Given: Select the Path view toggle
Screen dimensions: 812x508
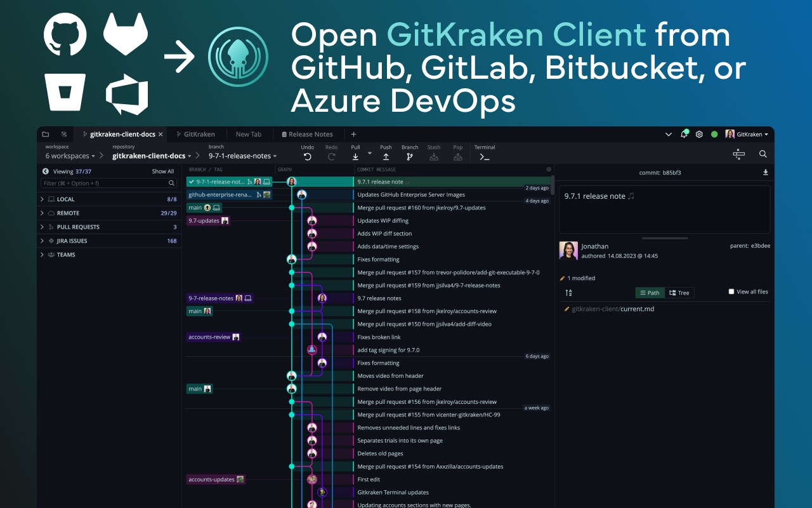Looking at the screenshot, I should click(650, 293).
